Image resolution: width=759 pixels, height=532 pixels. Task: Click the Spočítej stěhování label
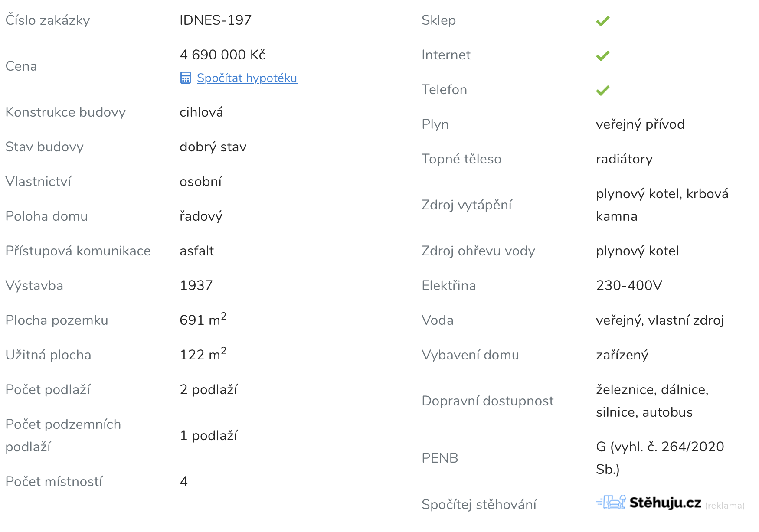tap(479, 504)
